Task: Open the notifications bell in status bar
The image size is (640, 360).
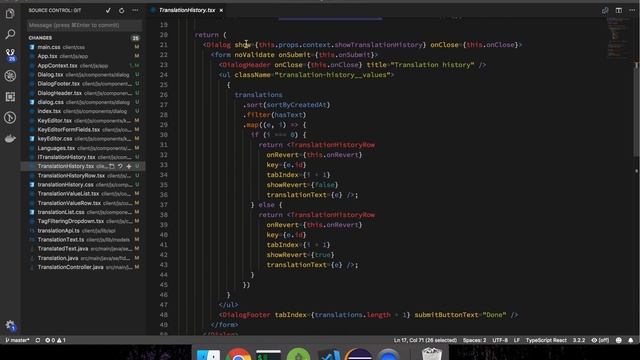Action: pos(631,340)
